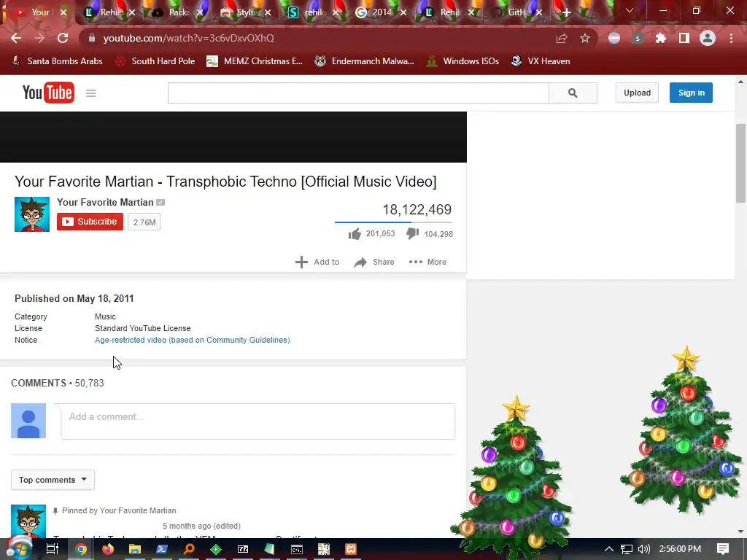The width and height of the screenshot is (747, 560).
Task: Open 7-Zip from the taskbar
Action: 243,549
